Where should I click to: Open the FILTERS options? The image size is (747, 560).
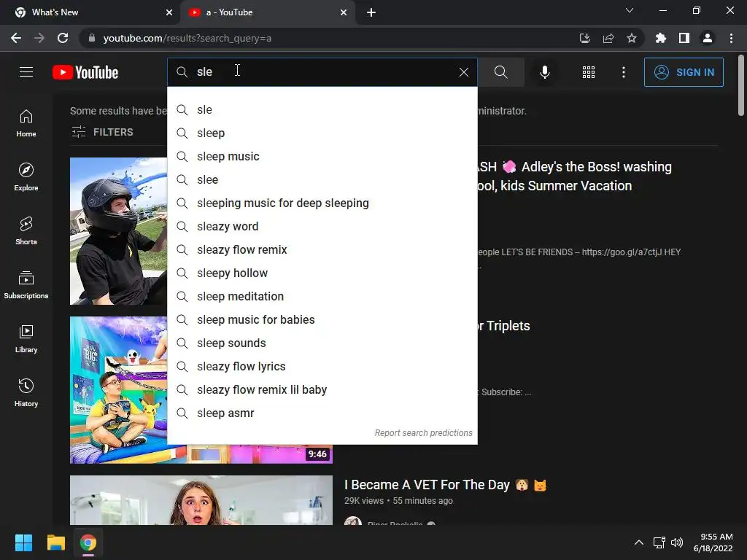click(102, 132)
